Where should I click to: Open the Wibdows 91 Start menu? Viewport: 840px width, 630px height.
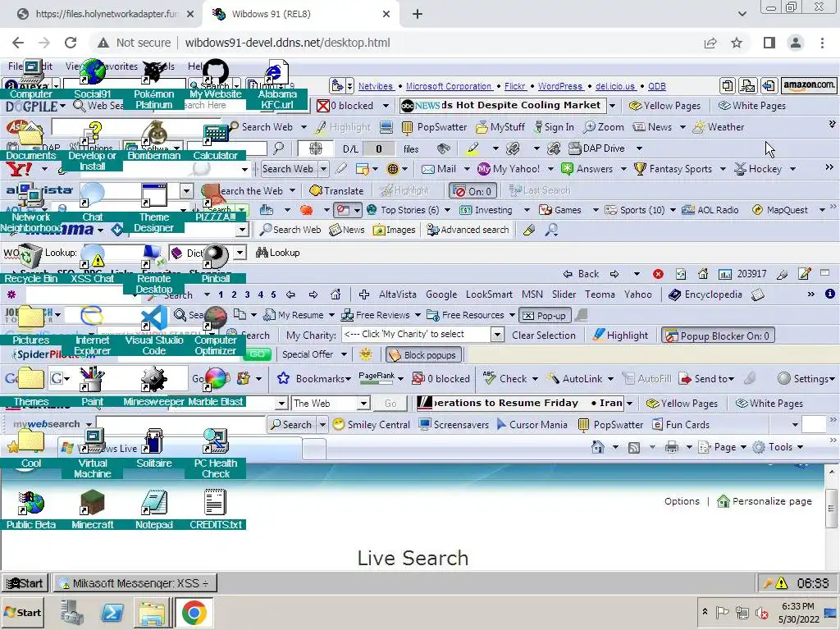[x=25, y=583]
